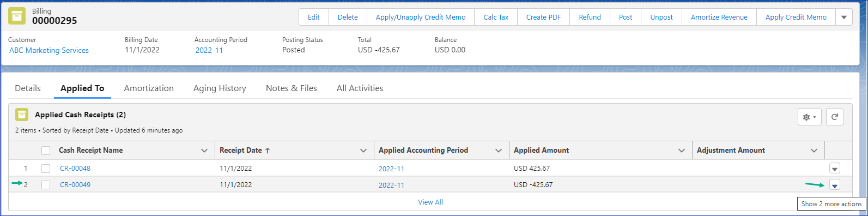Select the Applied To tab
Image resolution: width=868 pixels, height=216 pixels.
pyautogui.click(x=82, y=88)
